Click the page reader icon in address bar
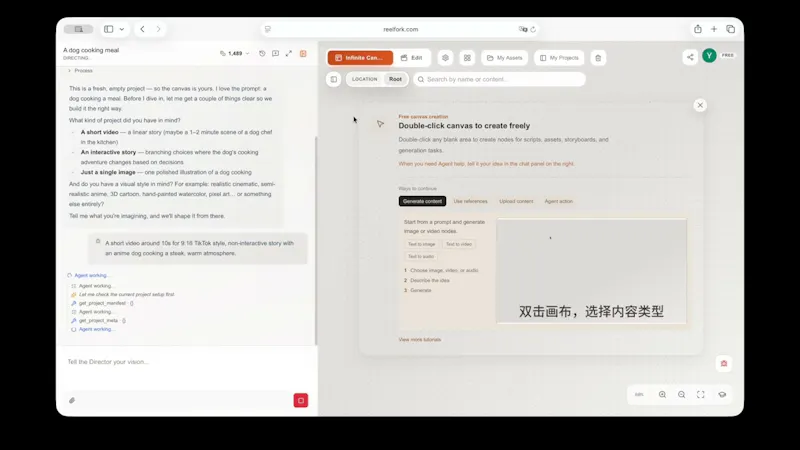Image resolution: width=800 pixels, height=450 pixels. [268, 30]
